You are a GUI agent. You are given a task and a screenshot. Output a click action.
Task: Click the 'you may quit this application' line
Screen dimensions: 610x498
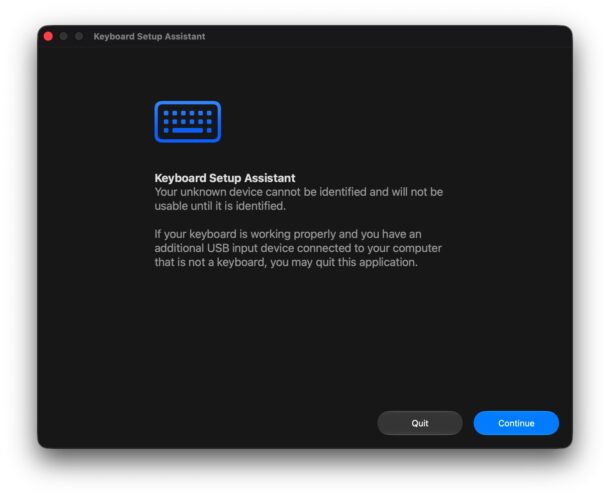point(286,262)
